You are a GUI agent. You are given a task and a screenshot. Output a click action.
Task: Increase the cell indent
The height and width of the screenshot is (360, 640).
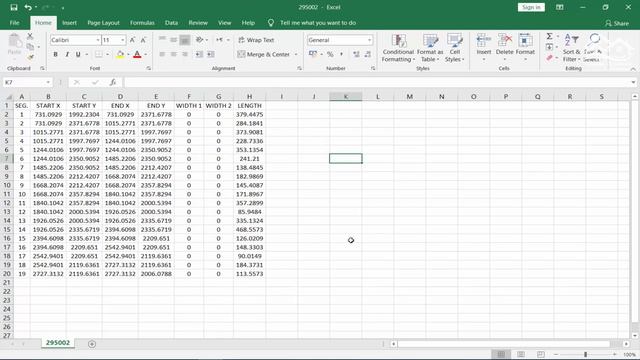[211, 54]
